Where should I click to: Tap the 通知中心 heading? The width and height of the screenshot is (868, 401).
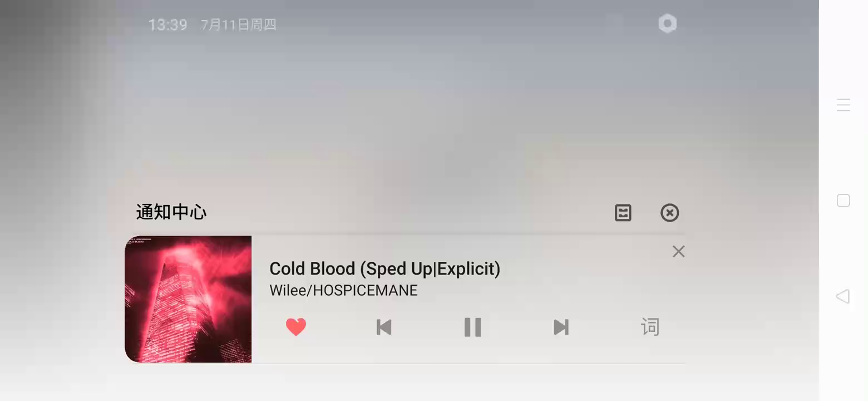click(171, 212)
